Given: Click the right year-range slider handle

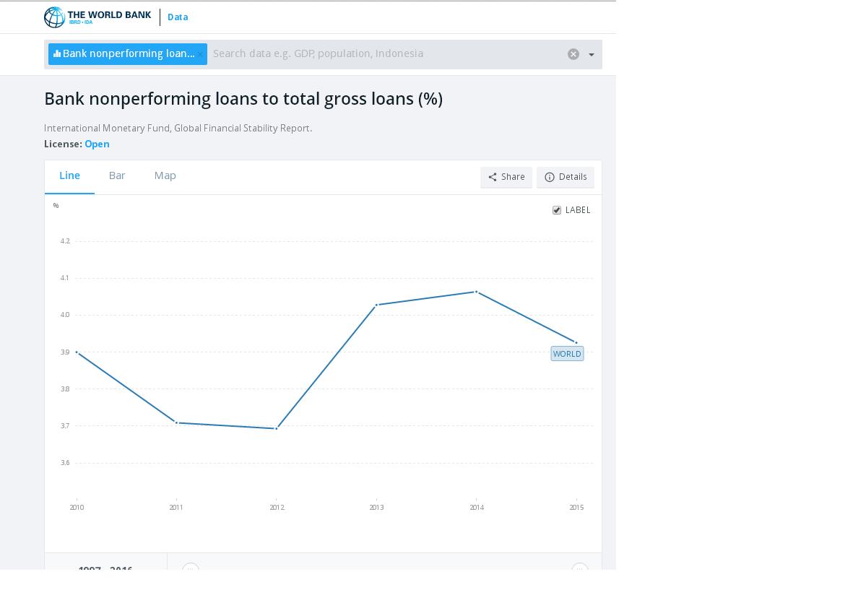Looking at the screenshot, I should [x=579, y=569].
